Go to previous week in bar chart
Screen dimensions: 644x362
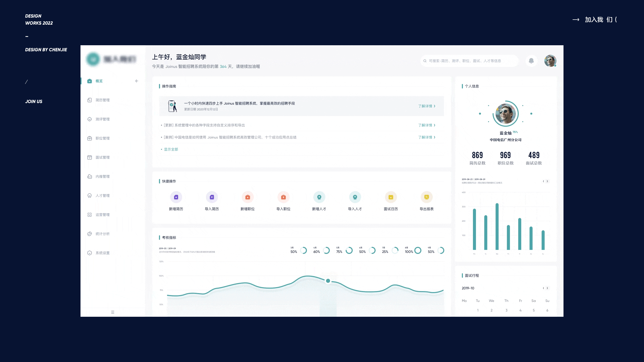point(543,181)
